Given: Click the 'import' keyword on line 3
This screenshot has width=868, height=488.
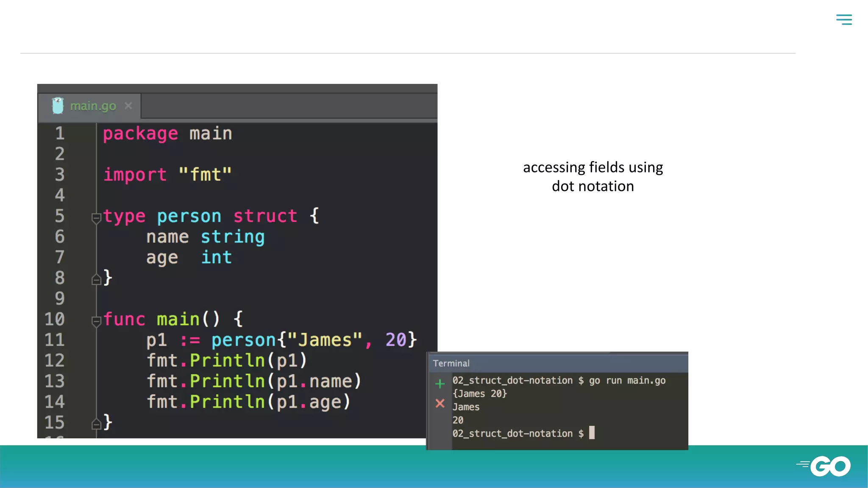Looking at the screenshot, I should click(x=135, y=175).
